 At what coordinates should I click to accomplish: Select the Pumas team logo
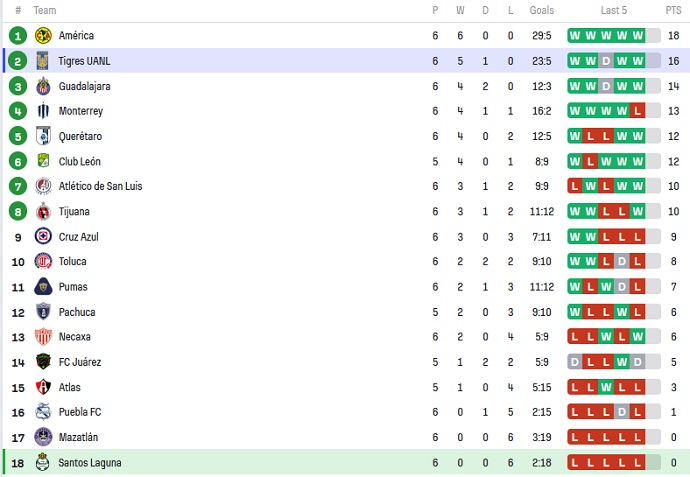[42, 287]
